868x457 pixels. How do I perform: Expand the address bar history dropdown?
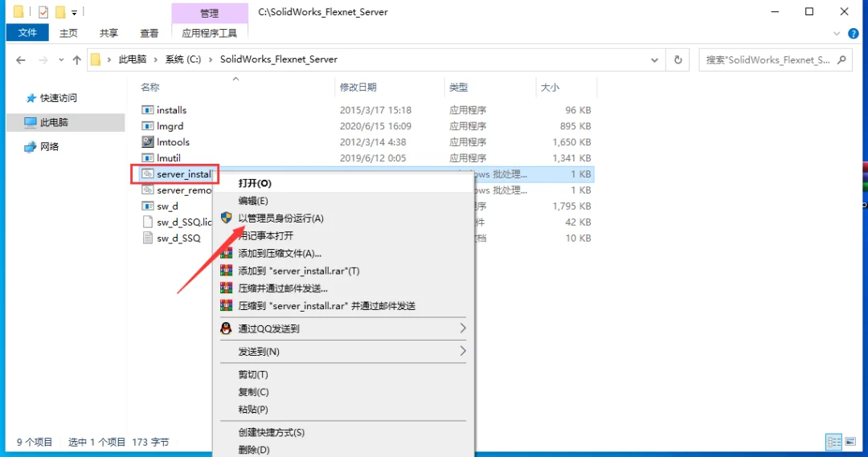[x=654, y=59]
